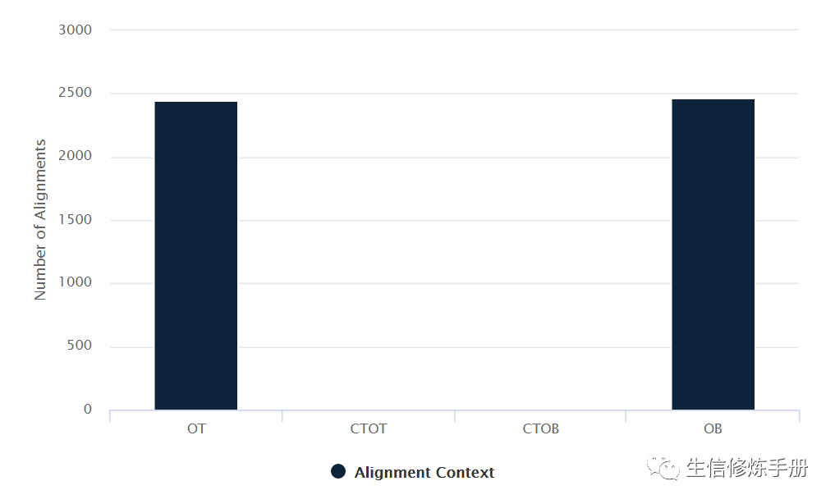The height and width of the screenshot is (504, 835).
Task: Select the CTOT x-axis category label
Action: [368, 429]
